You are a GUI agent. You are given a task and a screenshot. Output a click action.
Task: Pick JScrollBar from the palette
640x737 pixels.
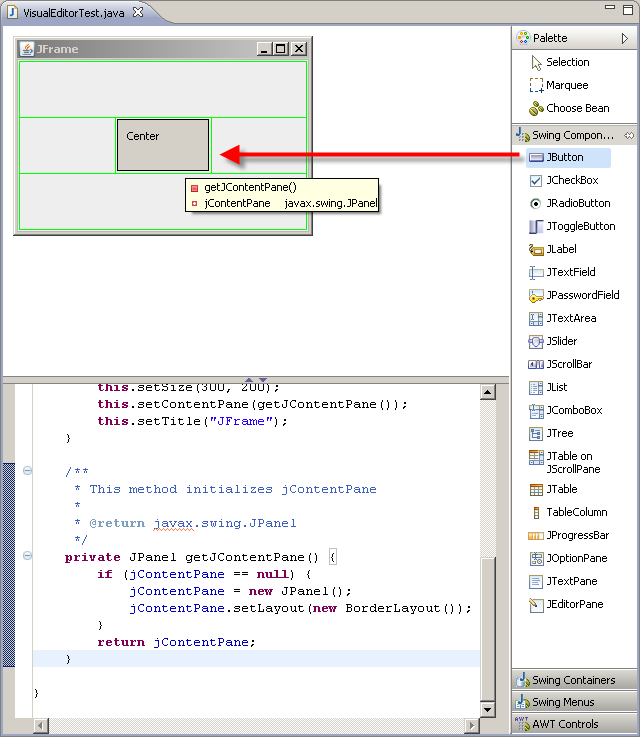(x=560, y=364)
